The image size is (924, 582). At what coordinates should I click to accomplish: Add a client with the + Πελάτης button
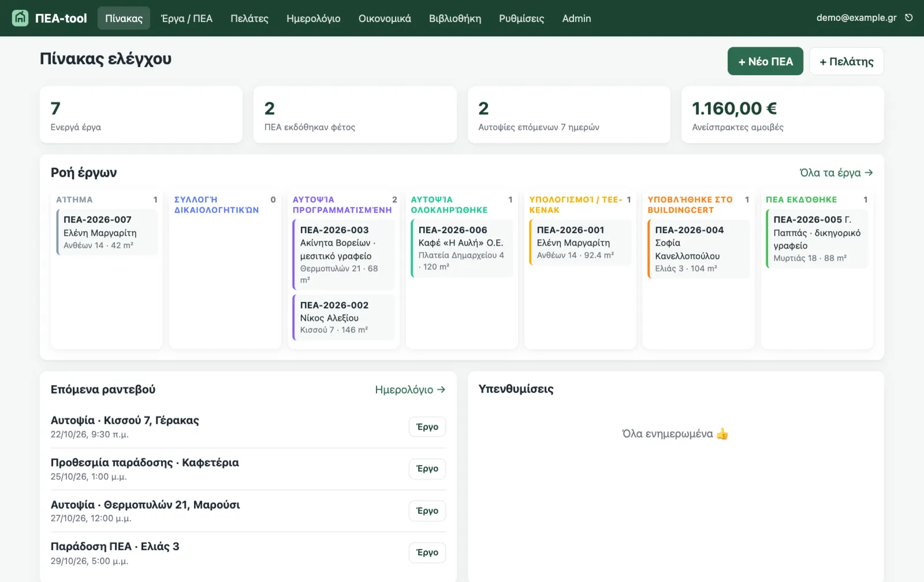click(x=847, y=61)
